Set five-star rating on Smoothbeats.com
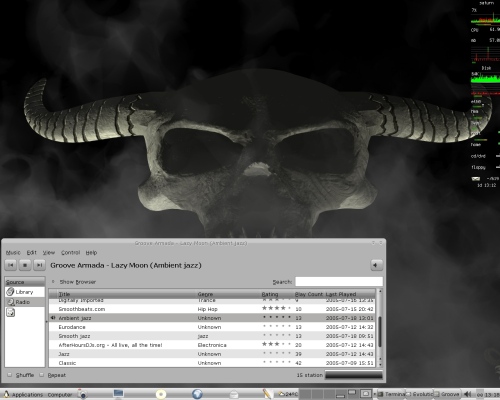Viewport: 500px width, 400px height. click(x=289, y=308)
